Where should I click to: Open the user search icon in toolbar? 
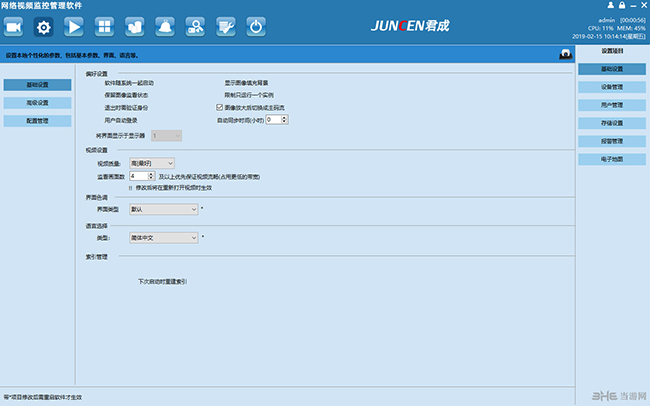[196, 26]
